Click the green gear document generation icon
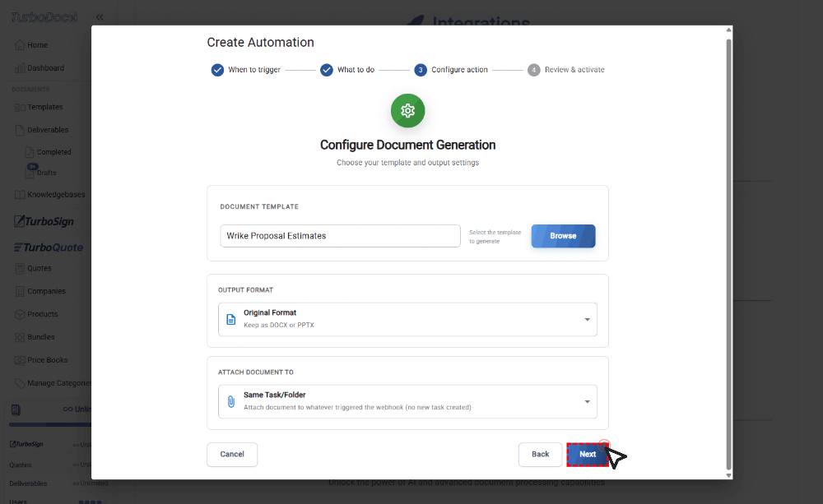The width and height of the screenshot is (823, 504). (407, 110)
